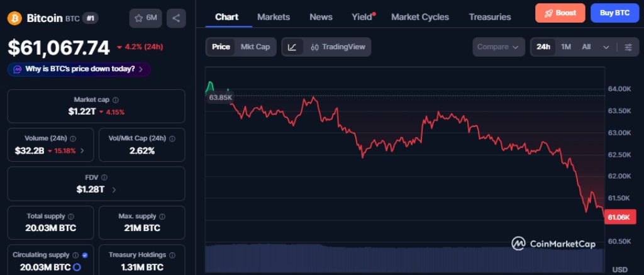Click the circular supply progress ring icon
This screenshot has width=644, height=275.
(76, 267)
